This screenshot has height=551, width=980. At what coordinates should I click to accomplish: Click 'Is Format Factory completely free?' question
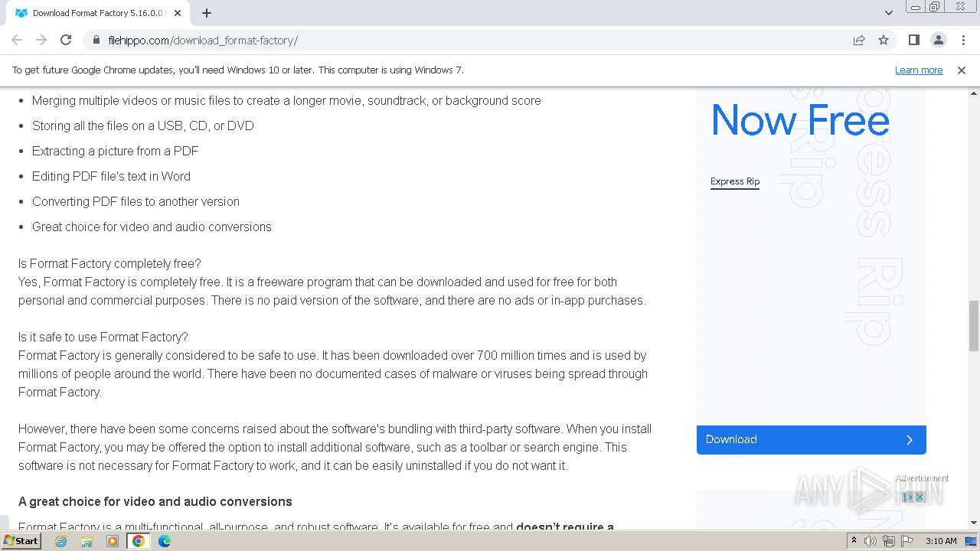tap(109, 263)
